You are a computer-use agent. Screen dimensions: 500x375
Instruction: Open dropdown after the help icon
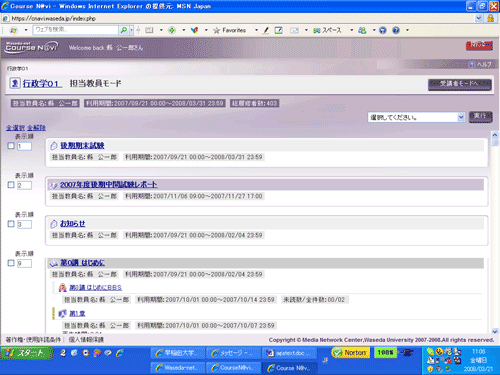click(x=407, y=30)
